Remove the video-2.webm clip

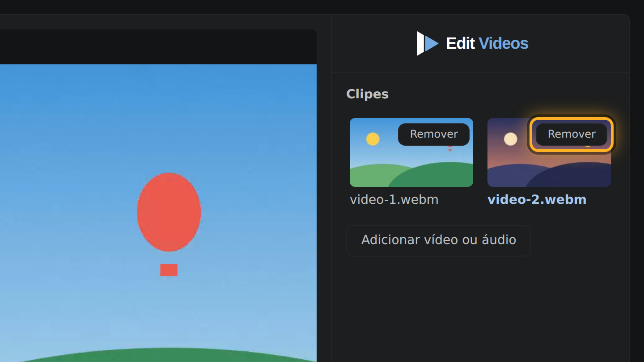coord(572,134)
